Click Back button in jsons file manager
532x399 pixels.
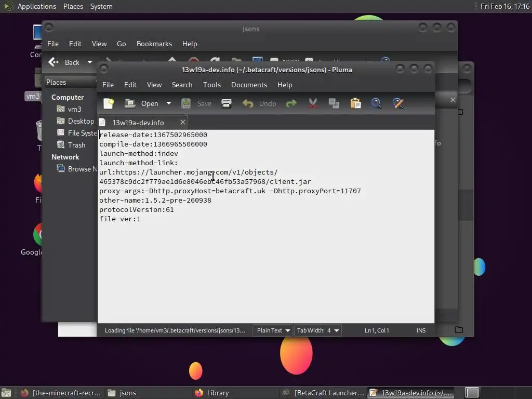[x=64, y=62]
